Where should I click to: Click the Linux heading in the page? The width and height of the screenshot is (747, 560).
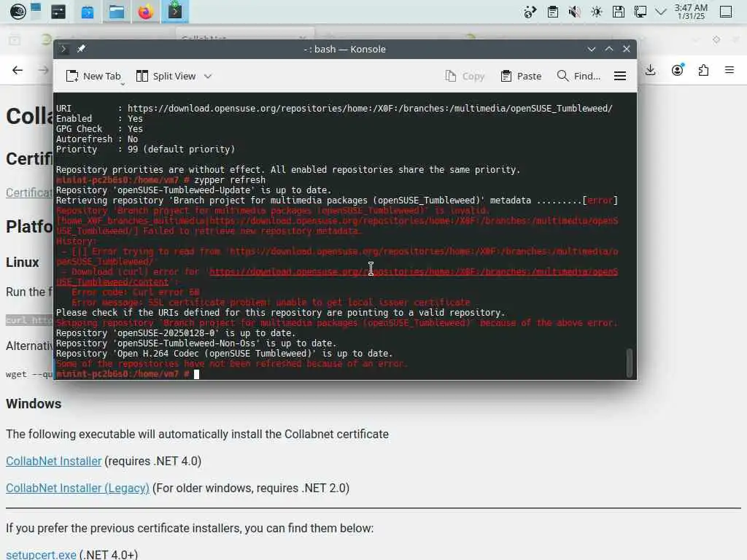pyautogui.click(x=23, y=262)
